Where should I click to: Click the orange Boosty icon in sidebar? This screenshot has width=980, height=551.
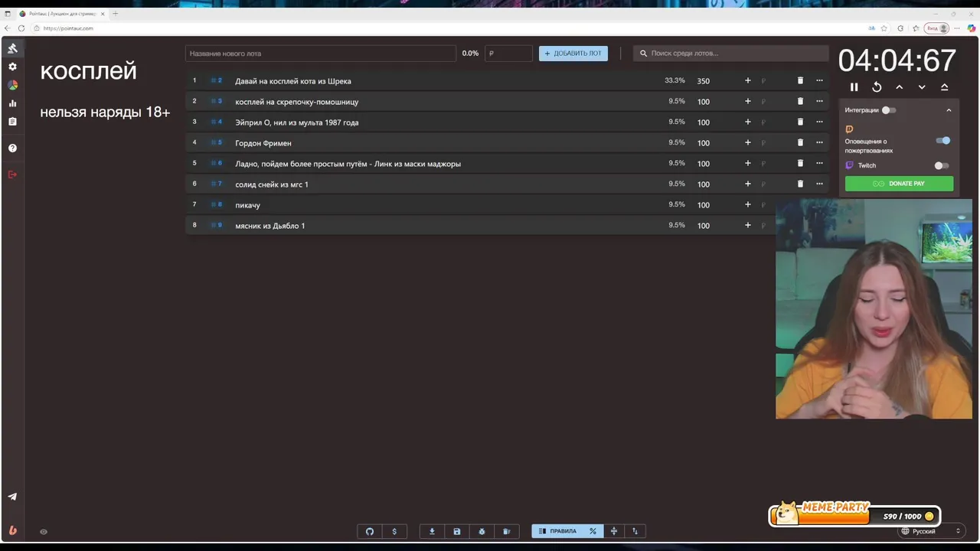click(x=12, y=530)
